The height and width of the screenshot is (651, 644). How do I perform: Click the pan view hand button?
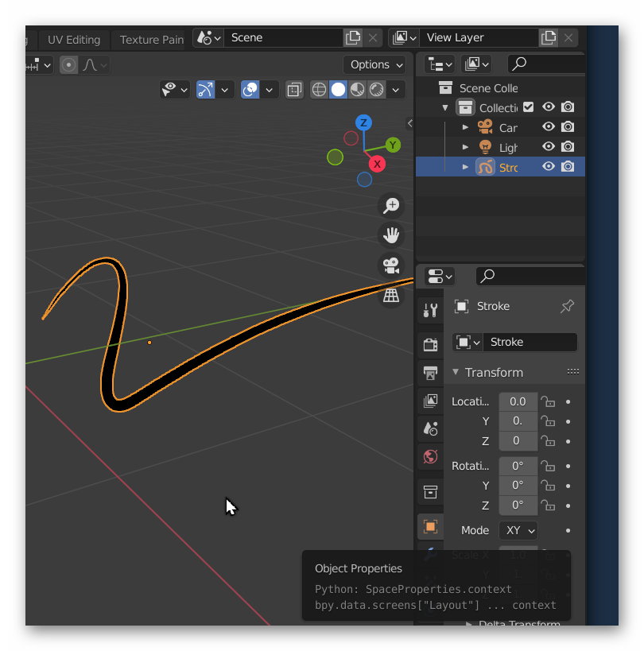coord(391,236)
